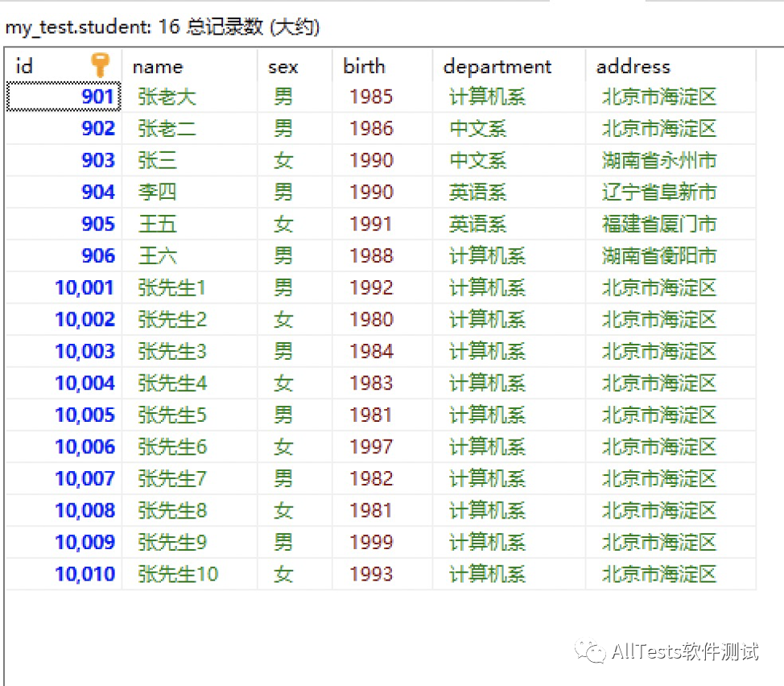
Task: Click address cell 辽宁省阜新市
Action: pos(671,192)
